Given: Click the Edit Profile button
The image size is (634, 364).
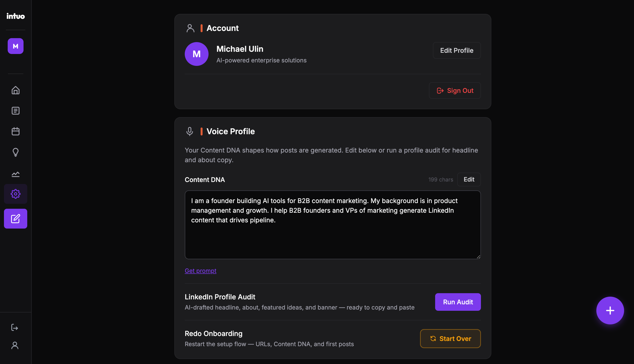Looking at the screenshot, I should point(456,50).
